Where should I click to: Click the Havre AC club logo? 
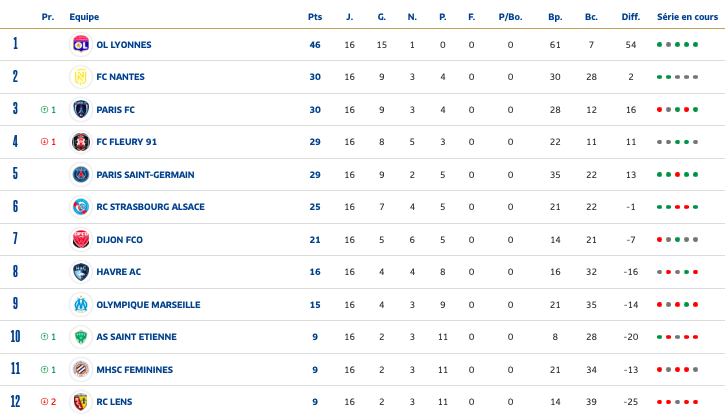pyautogui.click(x=81, y=272)
